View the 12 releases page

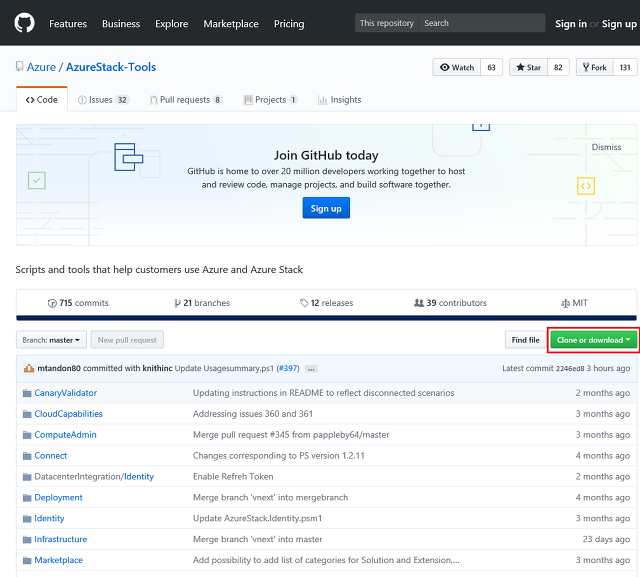click(x=326, y=303)
